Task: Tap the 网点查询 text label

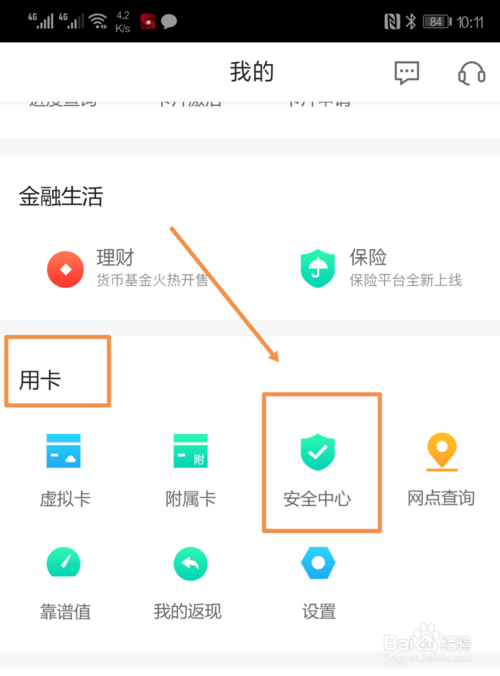Action: coord(441,498)
